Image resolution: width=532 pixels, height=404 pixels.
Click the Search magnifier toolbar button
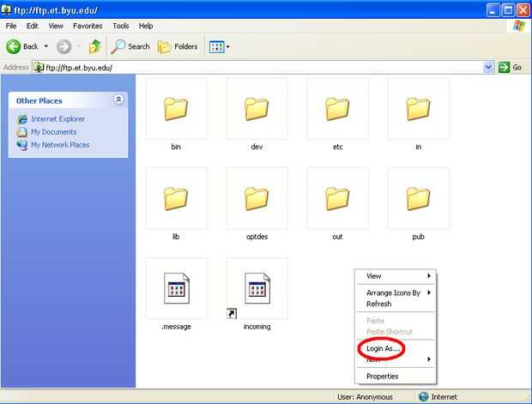130,46
